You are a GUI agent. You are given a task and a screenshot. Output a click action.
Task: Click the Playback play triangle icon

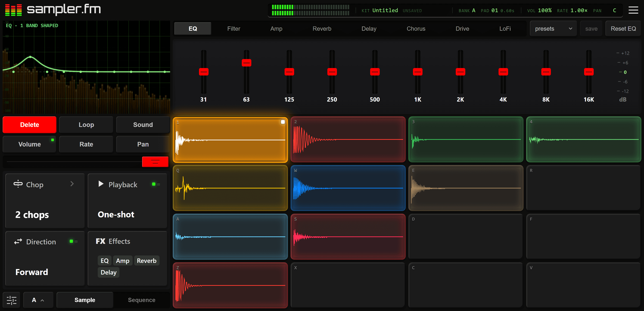tap(101, 184)
